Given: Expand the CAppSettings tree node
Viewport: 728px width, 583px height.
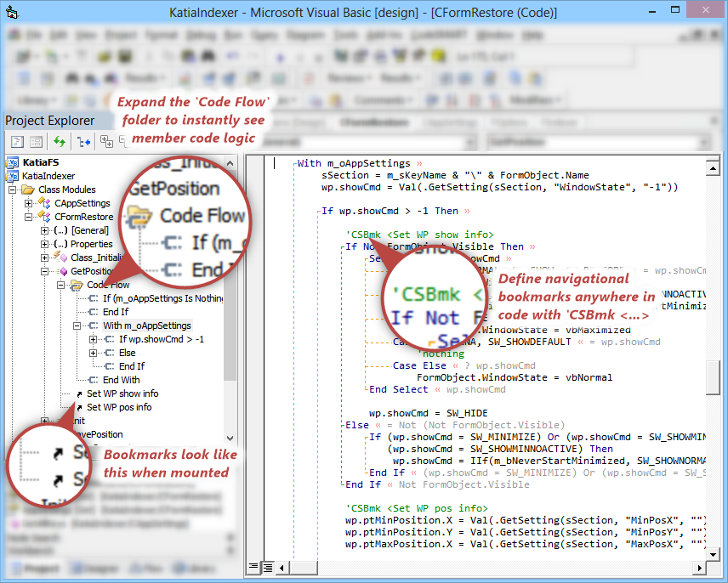Looking at the screenshot, I should pos(29,203).
